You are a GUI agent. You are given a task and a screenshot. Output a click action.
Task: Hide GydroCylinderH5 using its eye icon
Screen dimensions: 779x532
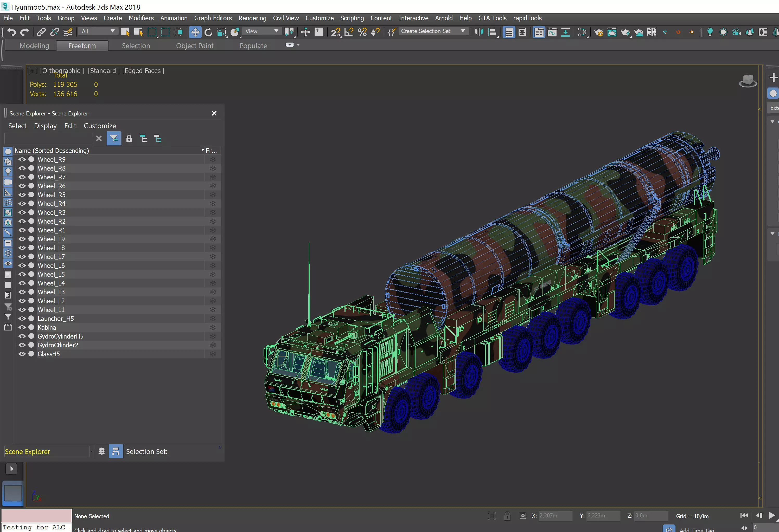(22, 336)
